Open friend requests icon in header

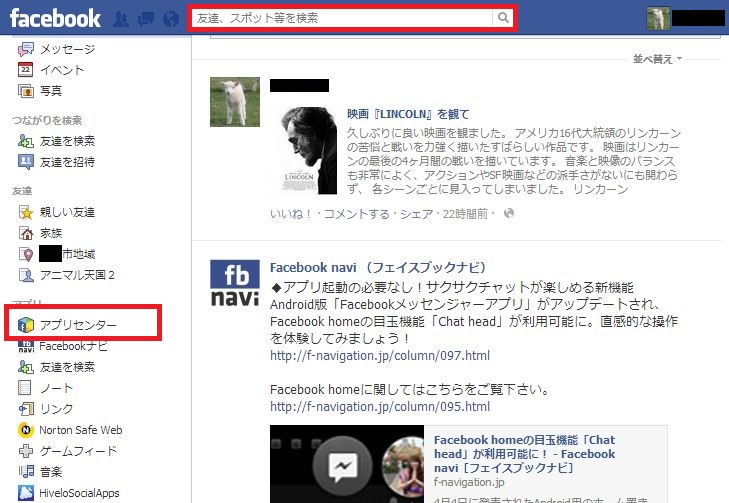click(x=121, y=19)
